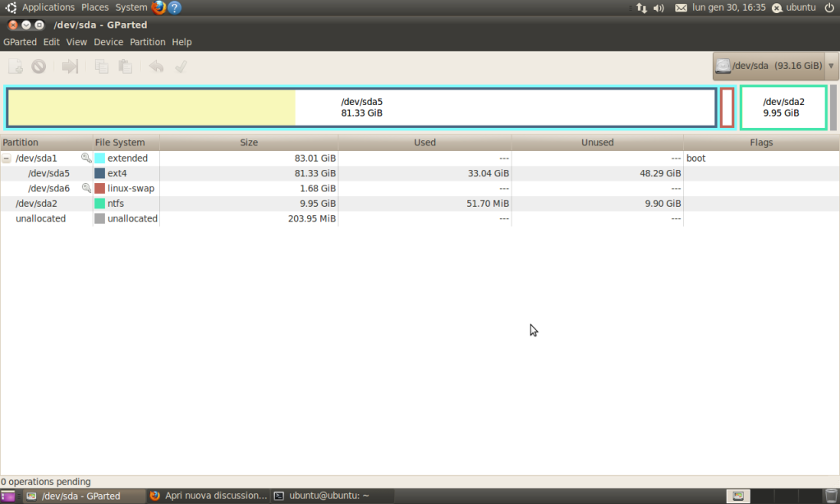Switch to ubuntu@ubuntu terminal taskbar button
The height and width of the screenshot is (504, 840).
(333, 496)
